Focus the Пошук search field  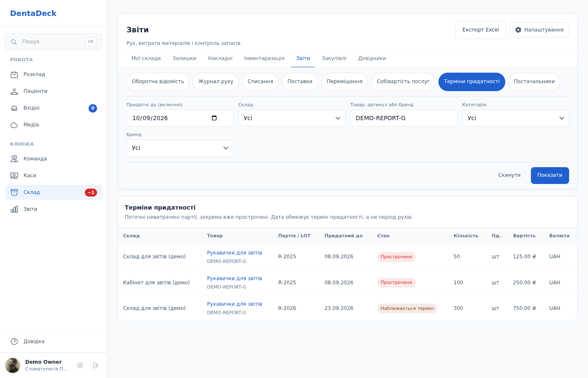click(53, 42)
